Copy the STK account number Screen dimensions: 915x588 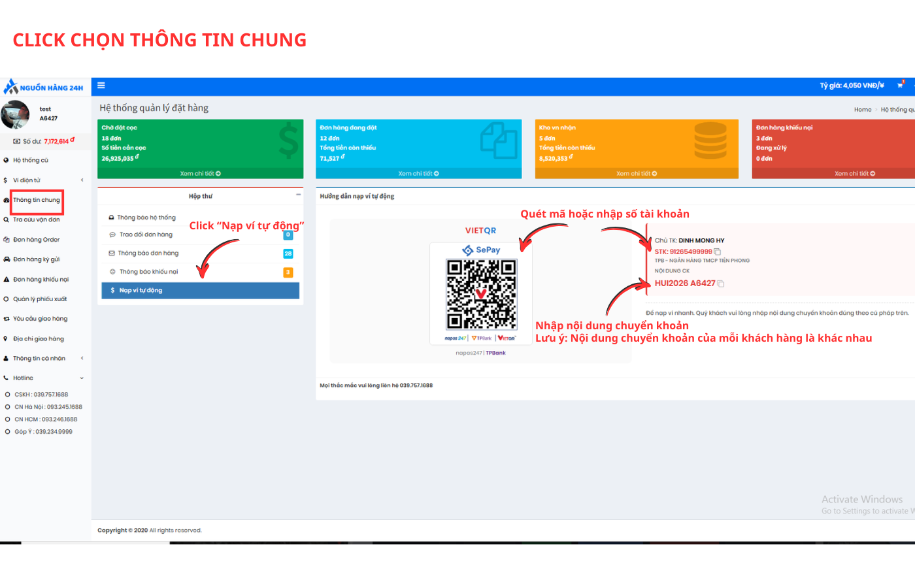point(717,252)
